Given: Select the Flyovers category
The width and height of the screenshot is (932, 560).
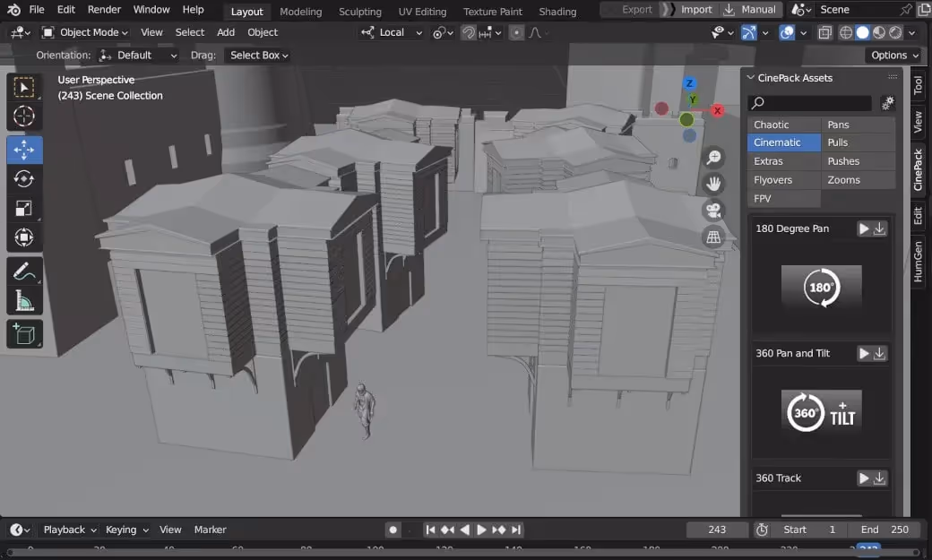Looking at the screenshot, I should click(783, 180).
